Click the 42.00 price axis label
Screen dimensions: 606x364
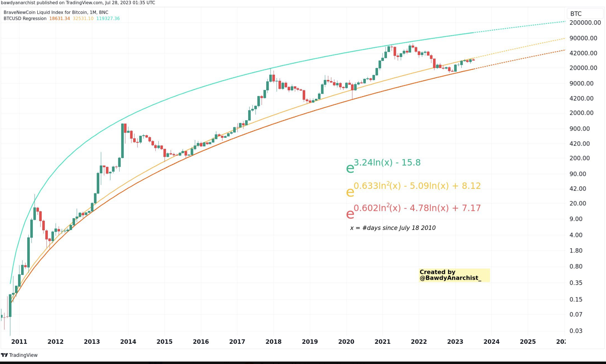(x=578, y=189)
